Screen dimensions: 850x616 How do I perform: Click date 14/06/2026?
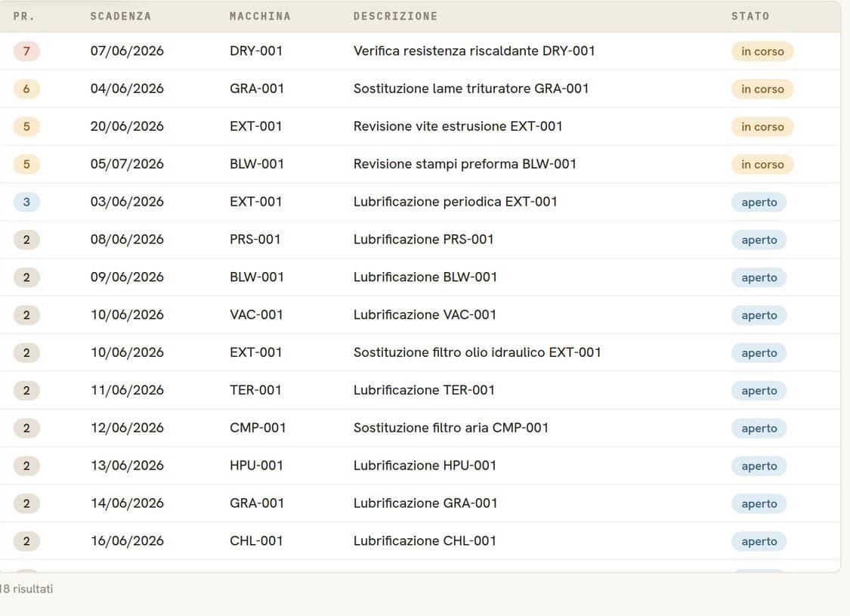127,503
